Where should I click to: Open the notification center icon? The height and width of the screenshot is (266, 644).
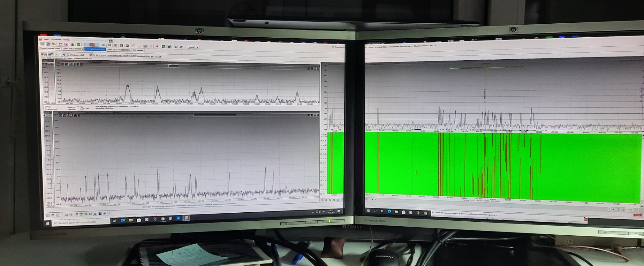[339, 212]
